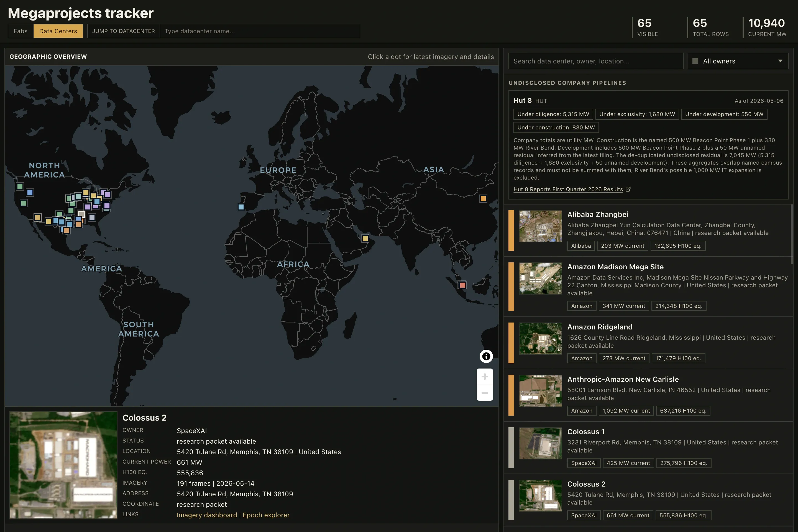This screenshot has width=798, height=532.
Task: Click the Under exclusivity 1,680 MW tag
Action: [x=637, y=114]
